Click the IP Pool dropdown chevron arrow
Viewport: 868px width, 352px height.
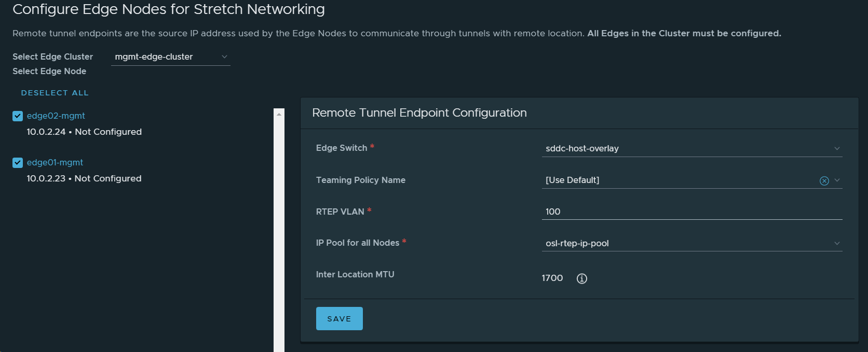[837, 243]
